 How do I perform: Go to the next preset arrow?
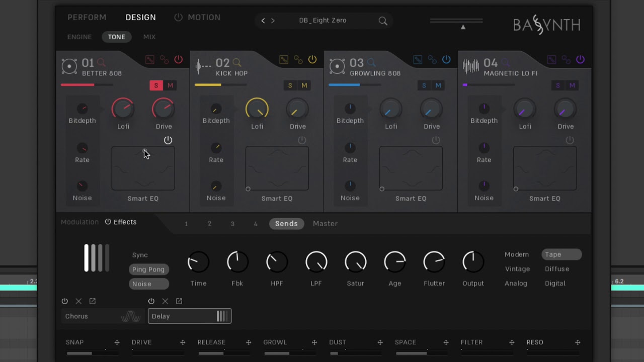pyautogui.click(x=273, y=21)
